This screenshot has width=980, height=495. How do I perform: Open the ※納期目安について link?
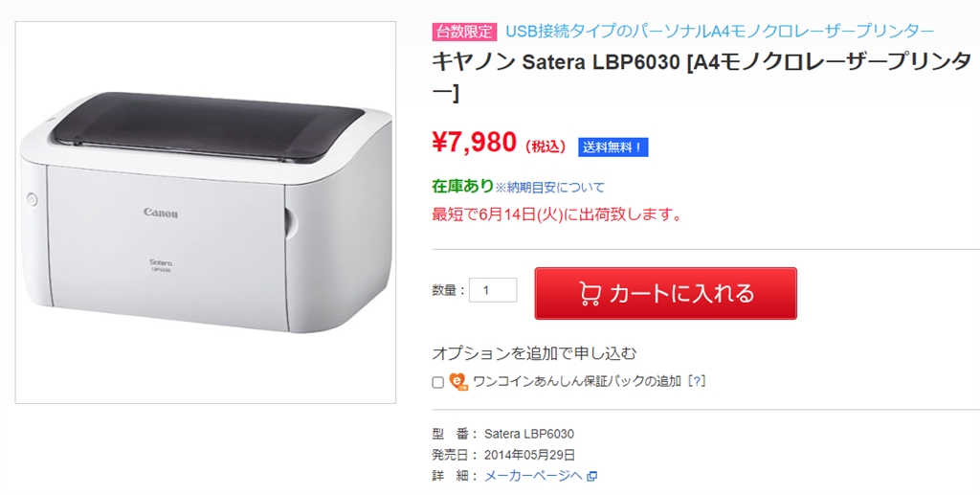(550, 188)
